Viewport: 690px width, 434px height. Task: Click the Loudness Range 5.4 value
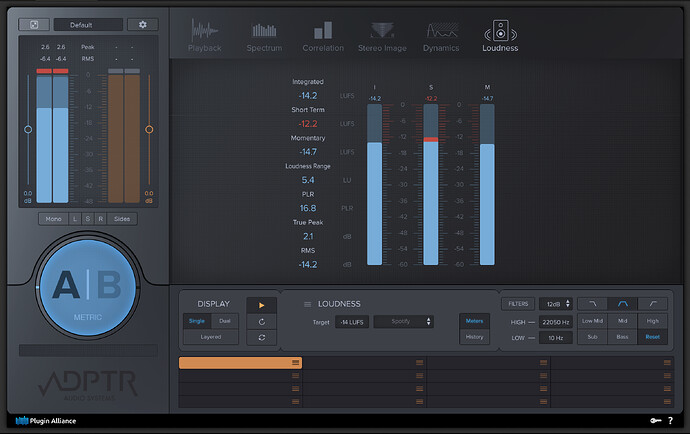click(308, 180)
